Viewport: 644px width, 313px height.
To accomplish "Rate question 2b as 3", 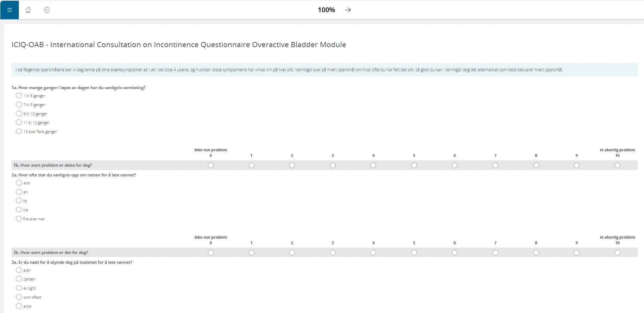I will point(333,253).
